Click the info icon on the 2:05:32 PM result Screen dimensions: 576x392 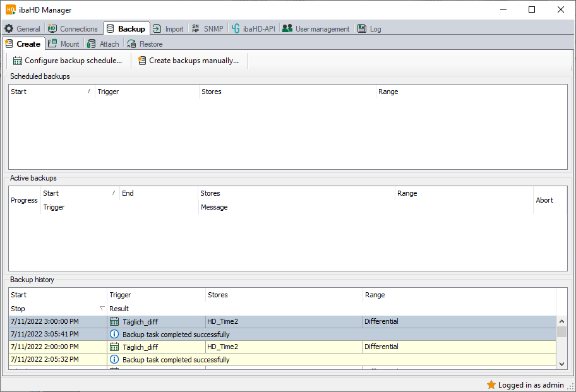click(114, 359)
